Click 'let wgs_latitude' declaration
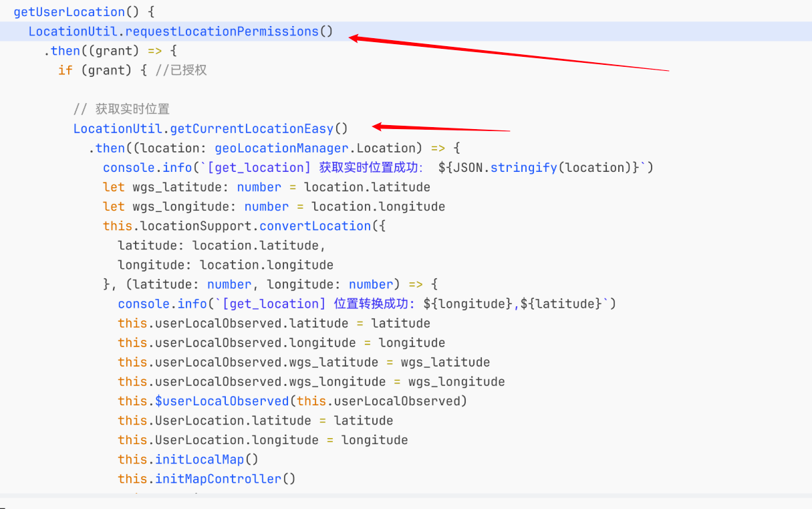 click(x=267, y=187)
